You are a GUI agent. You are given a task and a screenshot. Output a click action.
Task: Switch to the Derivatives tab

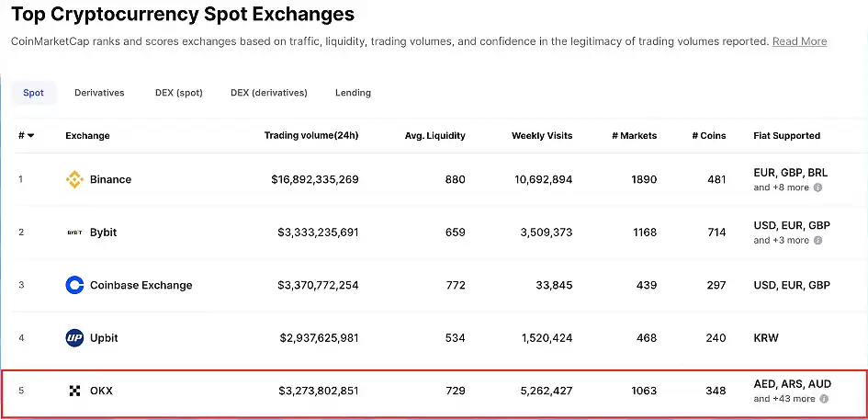[x=99, y=93]
